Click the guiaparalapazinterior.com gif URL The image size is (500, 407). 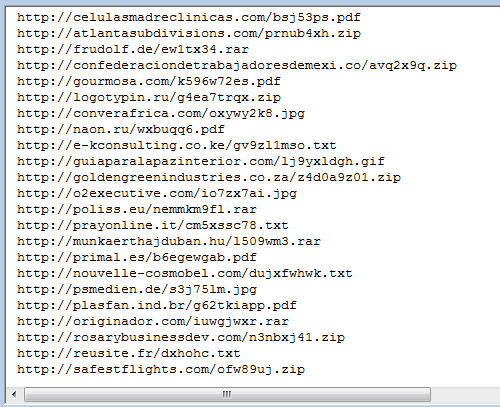(201, 161)
